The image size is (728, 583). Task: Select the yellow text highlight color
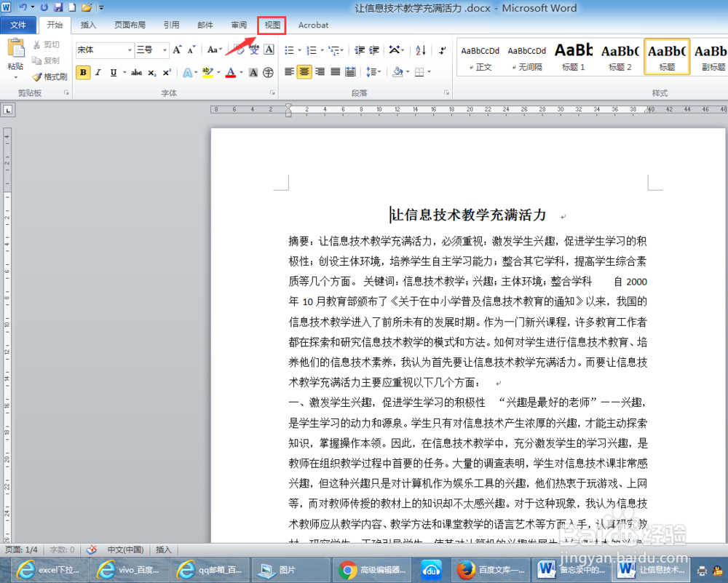206,72
